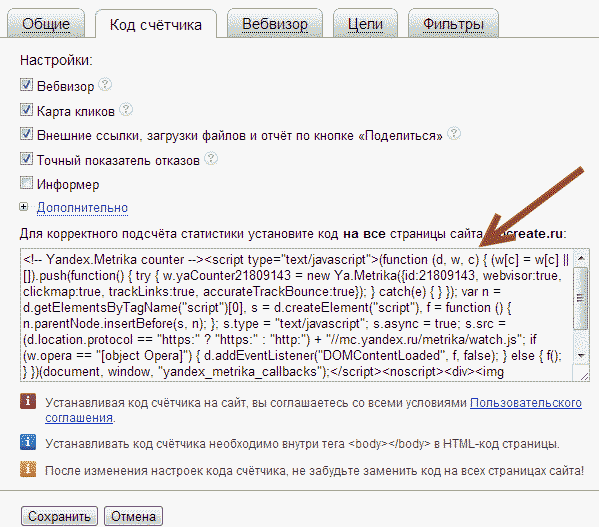Click orange warning icon beside code change note
This screenshot has width=599, height=527.
pos(28,469)
